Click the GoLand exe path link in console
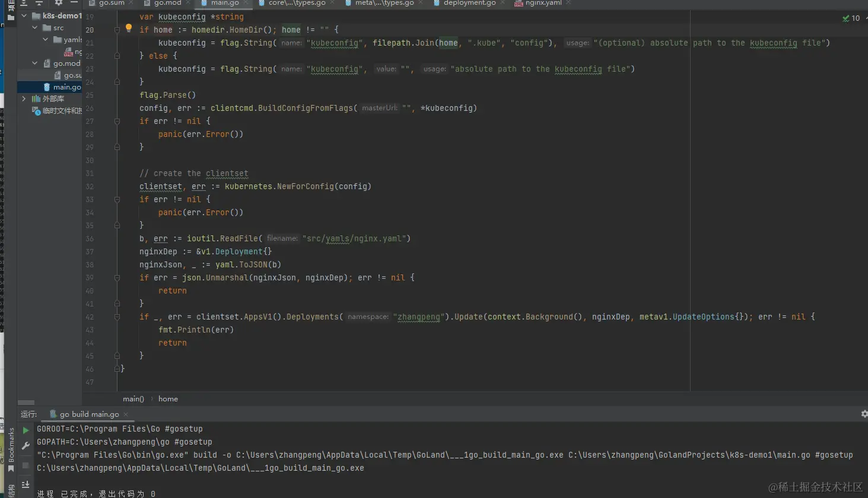 (201, 468)
